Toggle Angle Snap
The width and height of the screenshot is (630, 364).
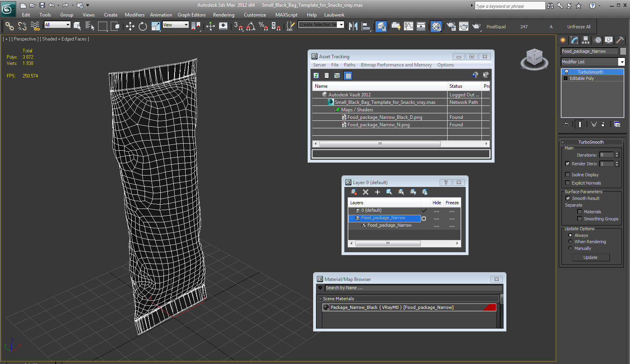[251, 26]
